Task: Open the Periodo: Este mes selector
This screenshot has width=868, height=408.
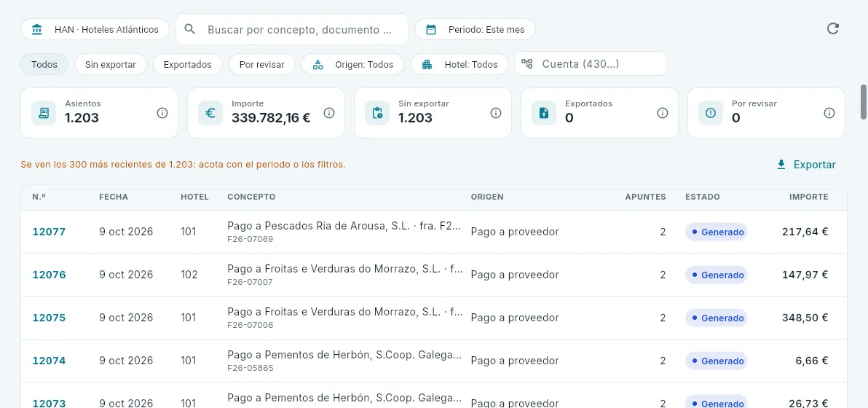Action: coord(475,29)
